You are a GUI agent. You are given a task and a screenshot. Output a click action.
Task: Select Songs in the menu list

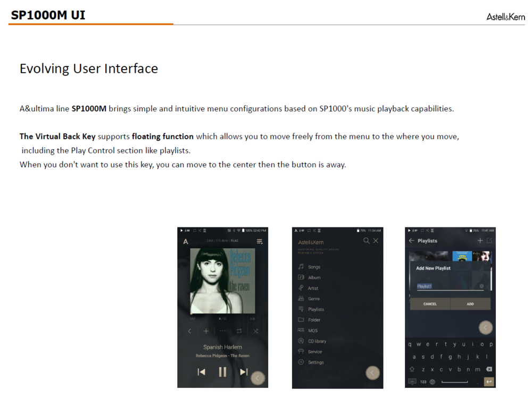pyautogui.click(x=314, y=267)
